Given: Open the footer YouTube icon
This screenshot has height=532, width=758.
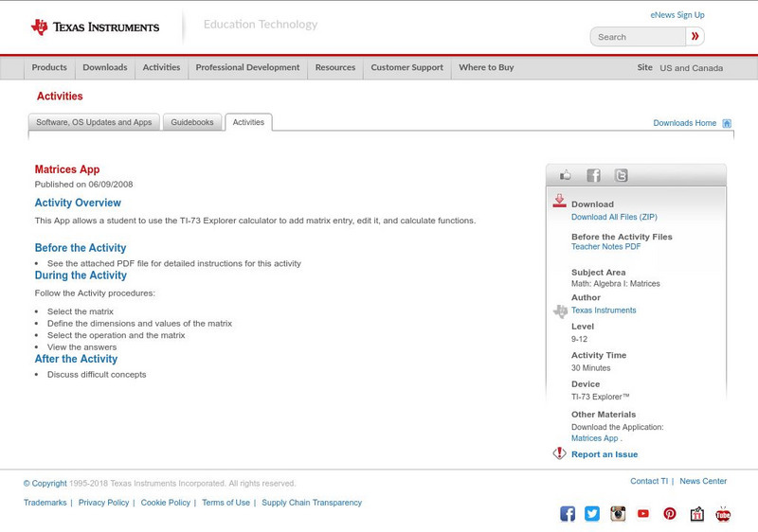Looking at the screenshot, I should (643, 514).
